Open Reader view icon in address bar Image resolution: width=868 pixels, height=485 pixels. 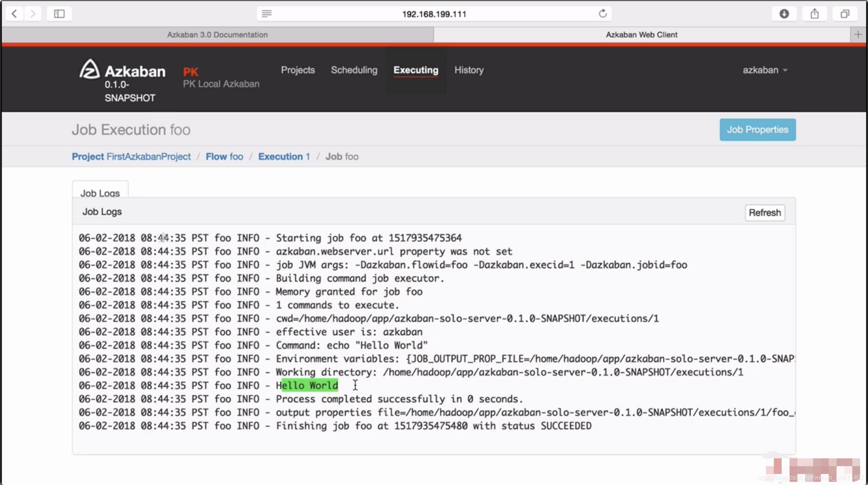267,14
